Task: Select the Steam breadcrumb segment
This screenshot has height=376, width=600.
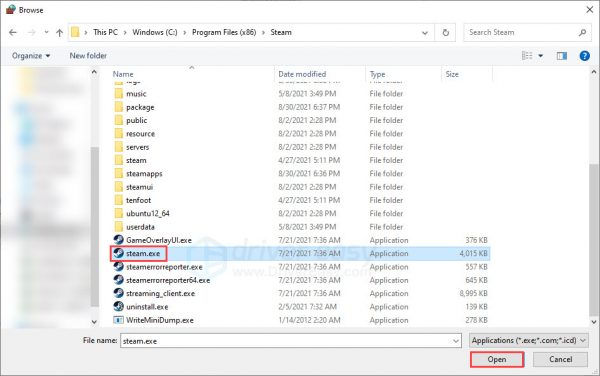Action: click(281, 32)
